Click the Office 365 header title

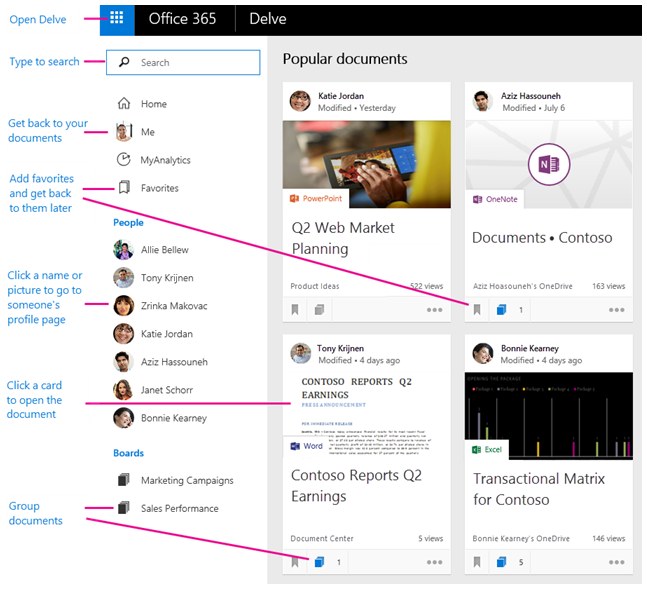(x=182, y=19)
